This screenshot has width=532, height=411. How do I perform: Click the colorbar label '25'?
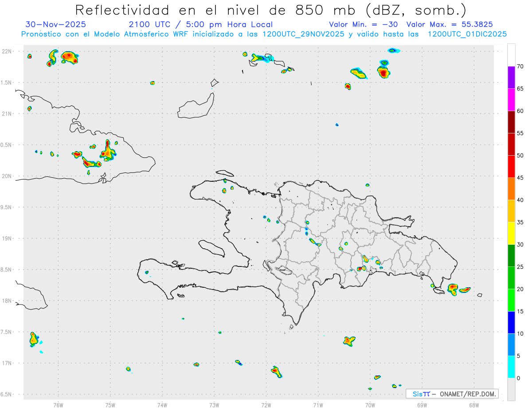520,266
